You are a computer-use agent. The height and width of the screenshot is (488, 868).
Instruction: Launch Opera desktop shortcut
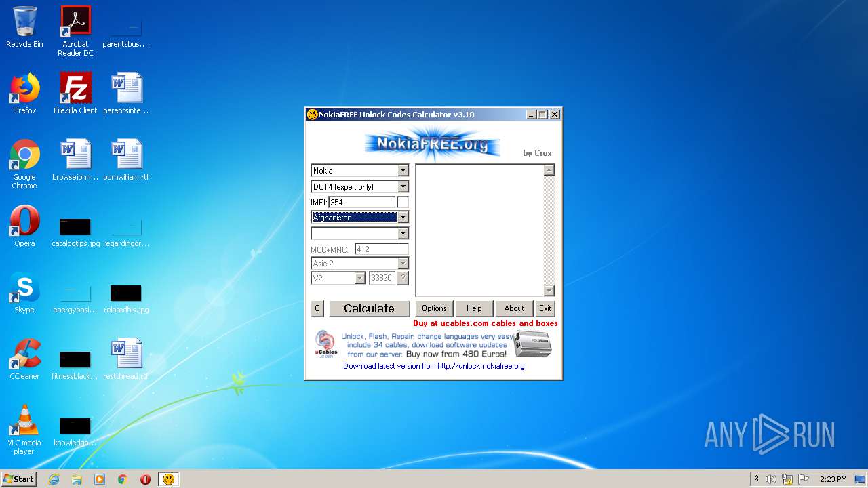tap(24, 226)
